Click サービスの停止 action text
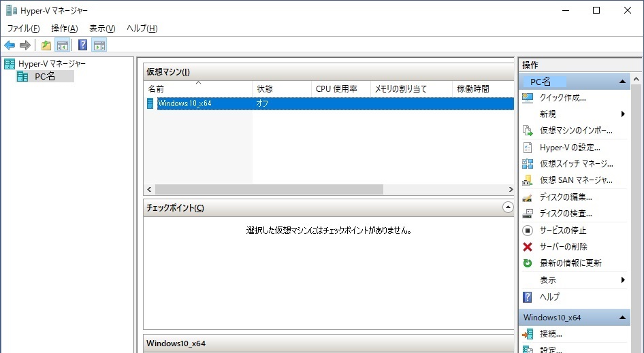 [x=563, y=231]
